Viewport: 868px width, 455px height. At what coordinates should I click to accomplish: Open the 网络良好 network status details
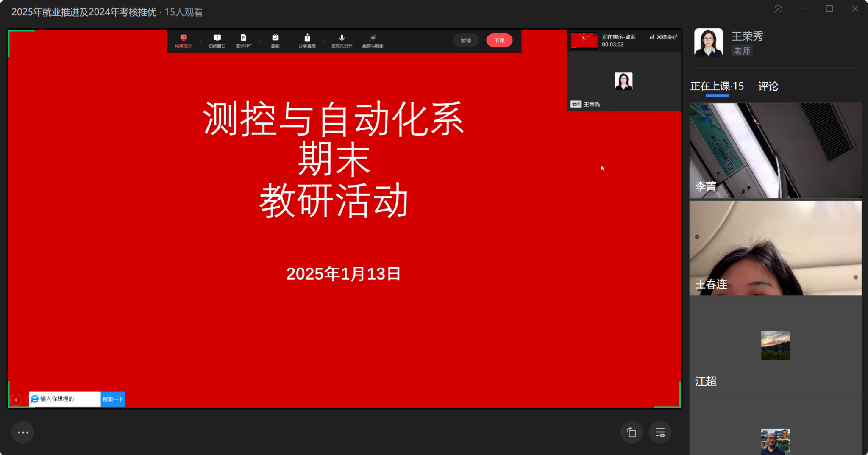click(662, 37)
